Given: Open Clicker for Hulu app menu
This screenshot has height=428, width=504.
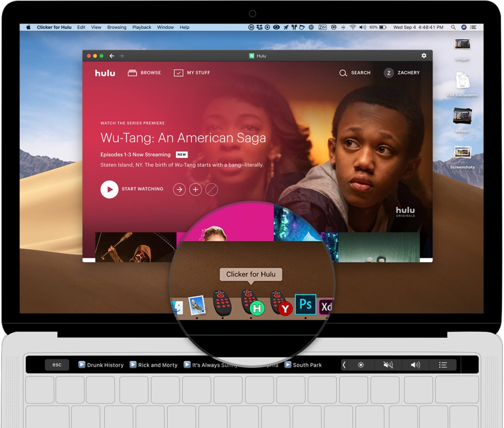Looking at the screenshot, I should pyautogui.click(x=54, y=27).
